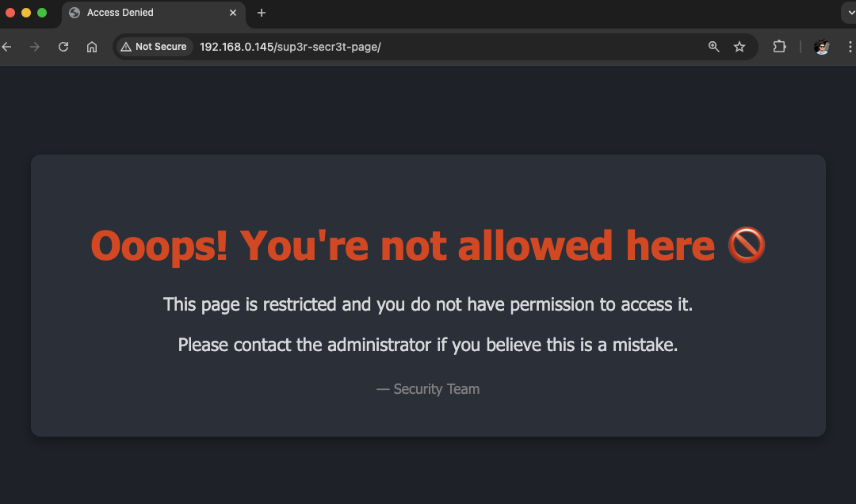Click the "Please contact the administrator" text
The width and height of the screenshot is (856, 504).
click(428, 345)
